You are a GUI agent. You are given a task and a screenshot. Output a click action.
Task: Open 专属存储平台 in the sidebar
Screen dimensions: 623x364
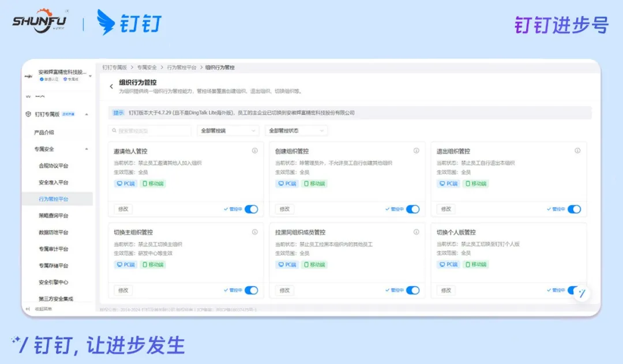[53, 266]
